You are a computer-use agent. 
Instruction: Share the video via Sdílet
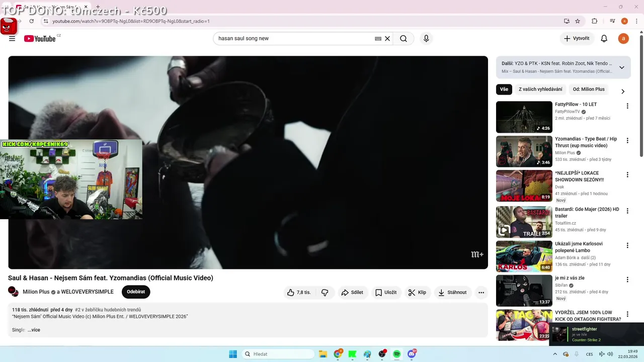click(x=352, y=293)
